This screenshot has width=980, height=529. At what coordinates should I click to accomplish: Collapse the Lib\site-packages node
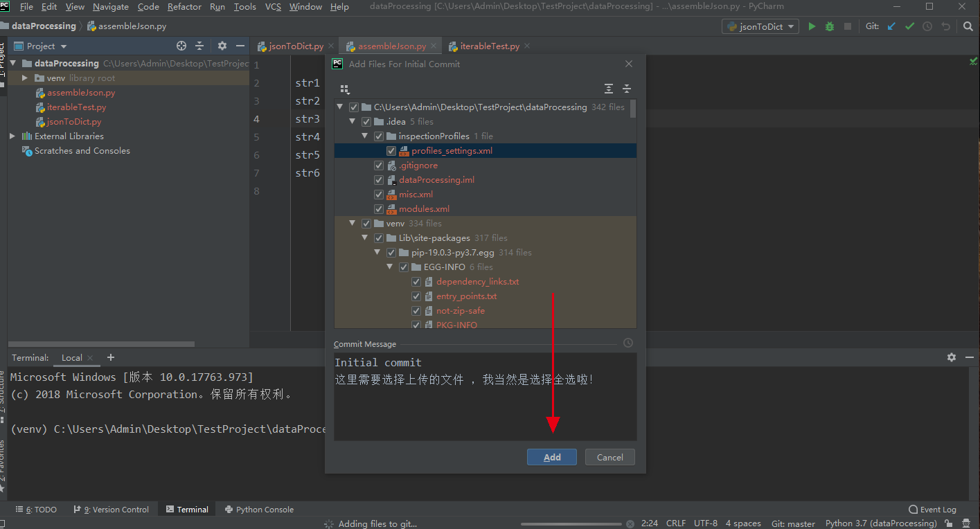click(x=365, y=238)
